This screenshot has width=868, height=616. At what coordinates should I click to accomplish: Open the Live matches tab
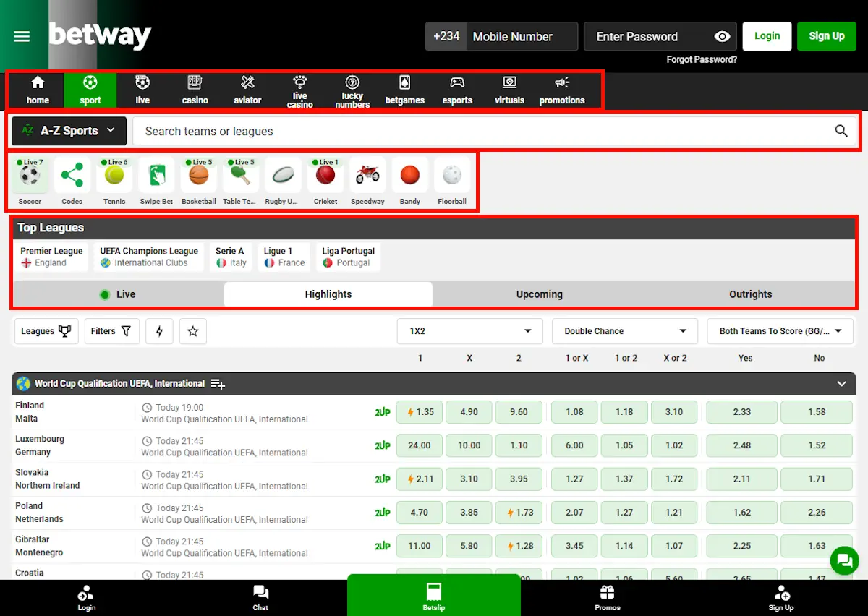(117, 294)
